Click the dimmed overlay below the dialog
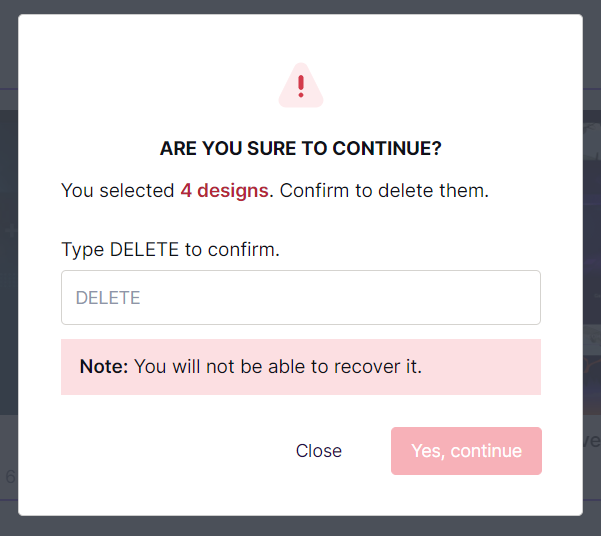The width and height of the screenshot is (601, 536). pyautogui.click(x=301, y=526)
